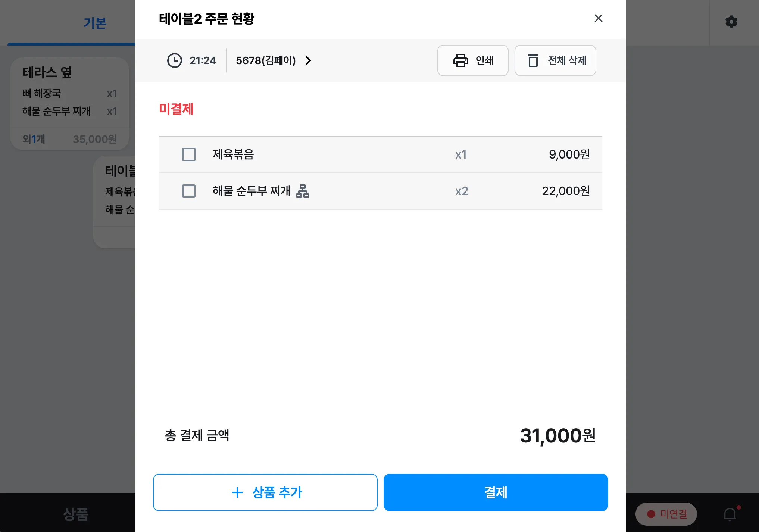Screen dimensions: 759x532
Task: Click the option-group icon beside 해물 순두부 찌개
Action: pos(303,191)
